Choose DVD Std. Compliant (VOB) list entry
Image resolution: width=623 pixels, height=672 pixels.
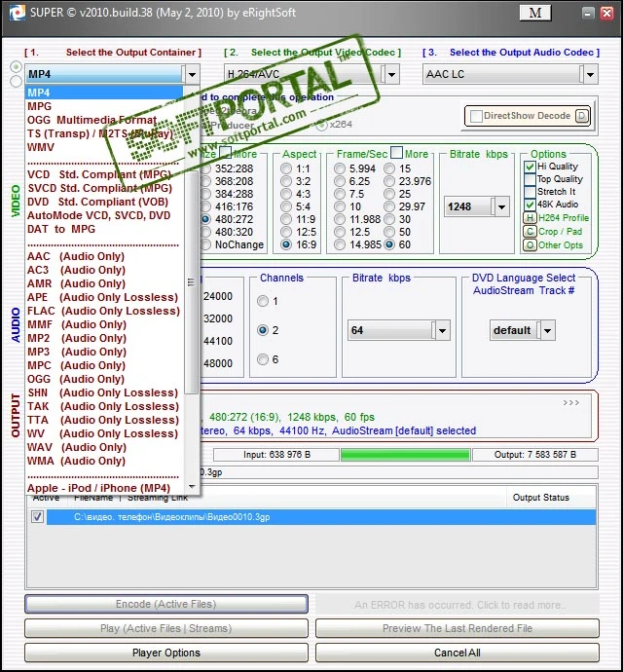point(97,202)
